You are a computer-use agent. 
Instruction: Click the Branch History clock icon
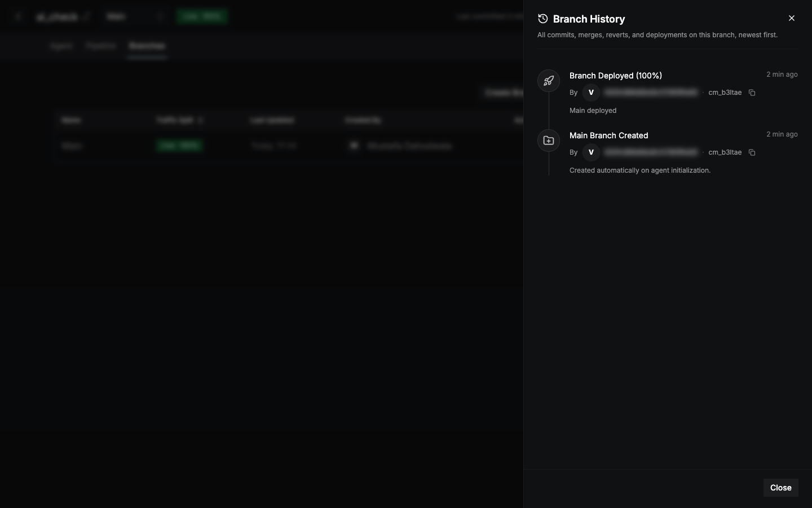(543, 19)
